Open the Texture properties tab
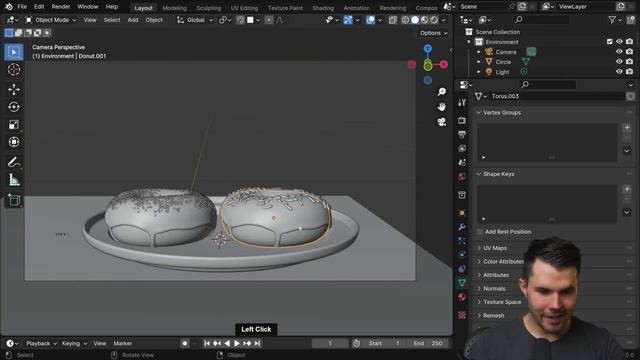The width and height of the screenshot is (640, 360). [462, 315]
